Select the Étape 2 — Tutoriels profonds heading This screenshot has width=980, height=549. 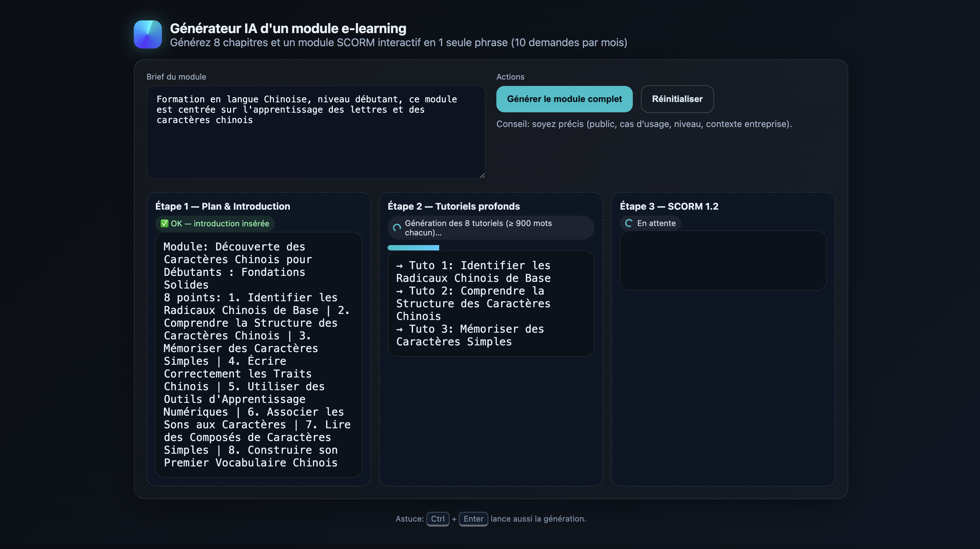point(454,206)
